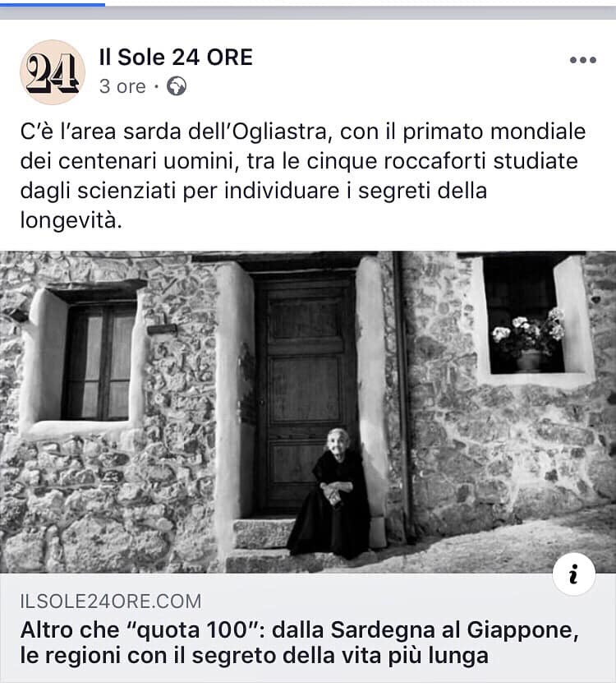Click the 'dei centenari uomini' caption line
The image size is (616, 696).
tap(299, 161)
